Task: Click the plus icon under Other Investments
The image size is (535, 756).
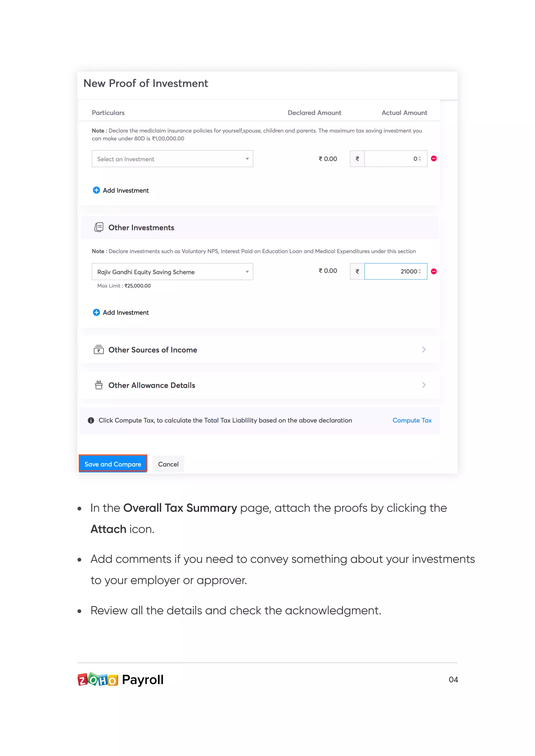Action: click(x=96, y=312)
